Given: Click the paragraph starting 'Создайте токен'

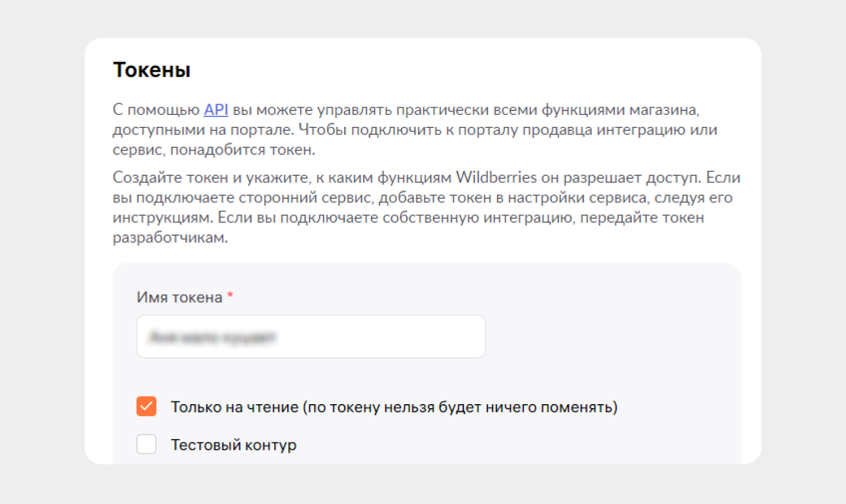Looking at the screenshot, I should pos(426,207).
